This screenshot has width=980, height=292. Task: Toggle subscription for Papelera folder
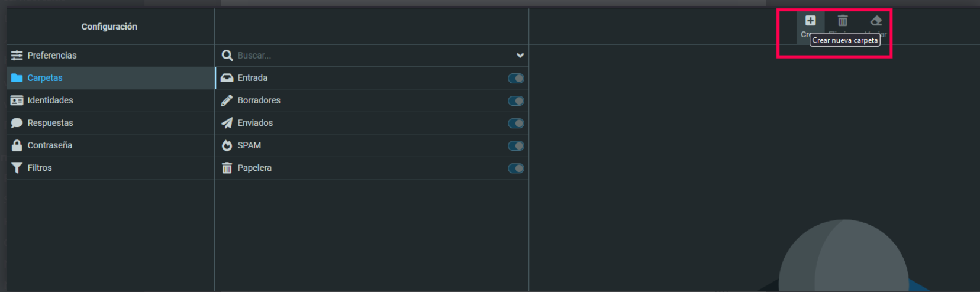click(516, 168)
